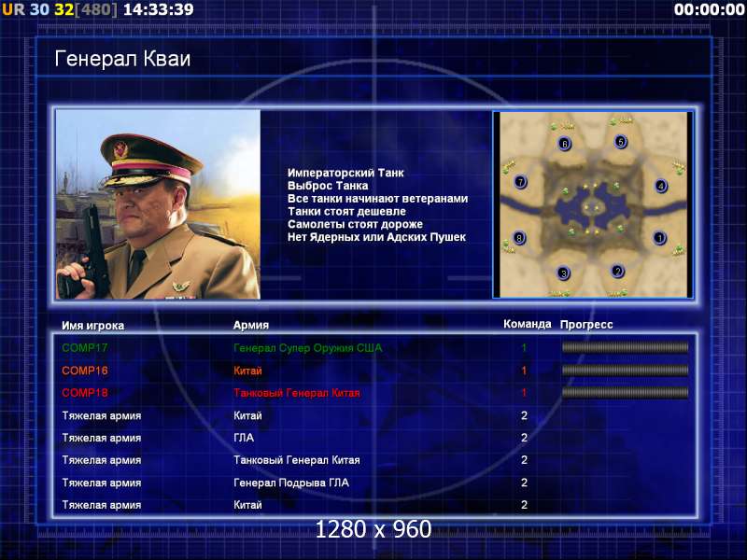Select start position 6 on the minimap
Screen dimensions: 747x560
(x=565, y=144)
